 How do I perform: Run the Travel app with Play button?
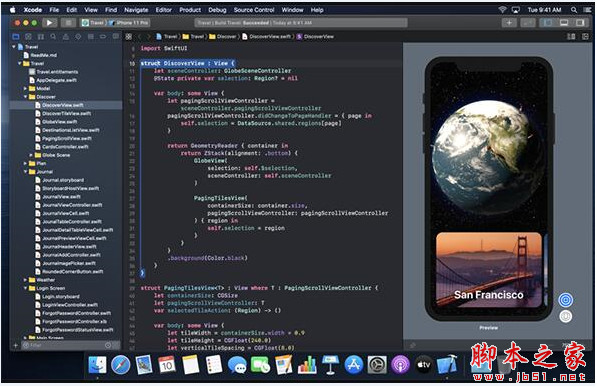[x=49, y=23]
